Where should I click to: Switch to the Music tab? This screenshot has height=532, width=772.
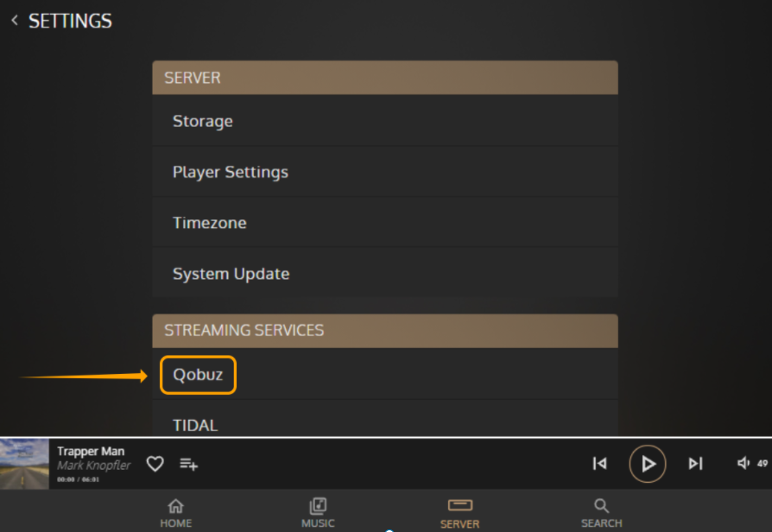click(x=318, y=513)
